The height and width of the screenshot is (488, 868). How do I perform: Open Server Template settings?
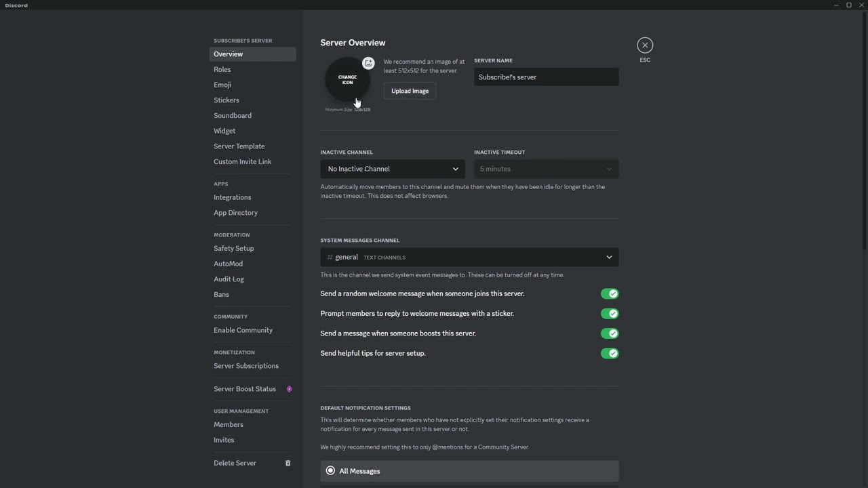[x=252, y=146]
